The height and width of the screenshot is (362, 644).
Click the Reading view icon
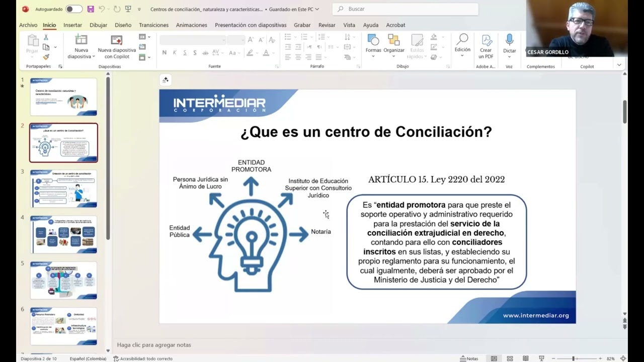click(x=526, y=358)
